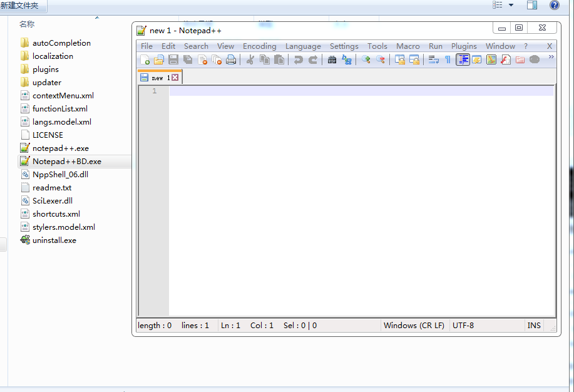This screenshot has height=392, width=574.
Task: Expand toolbar overflow chevron
Action: [x=551, y=57]
